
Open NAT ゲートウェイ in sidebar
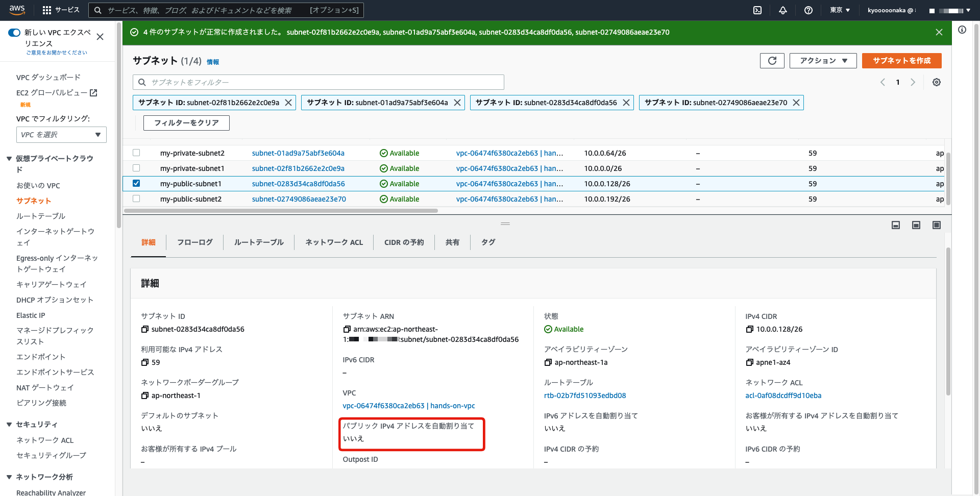45,388
